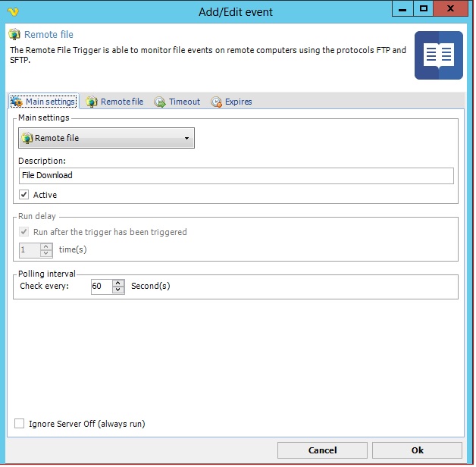Enable Ignore Server Off checkbox
Screen dimensions: 476x467
coord(20,424)
